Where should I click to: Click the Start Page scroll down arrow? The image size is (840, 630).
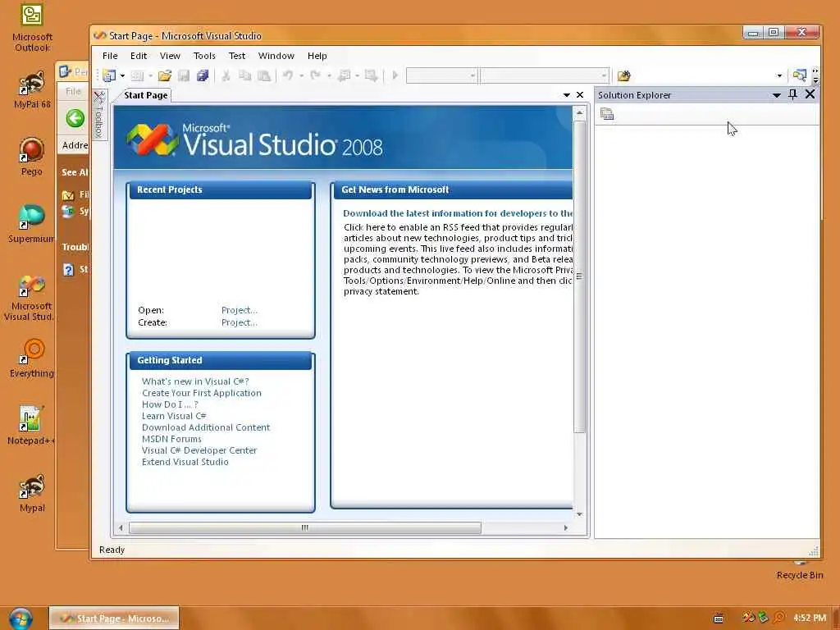click(579, 514)
